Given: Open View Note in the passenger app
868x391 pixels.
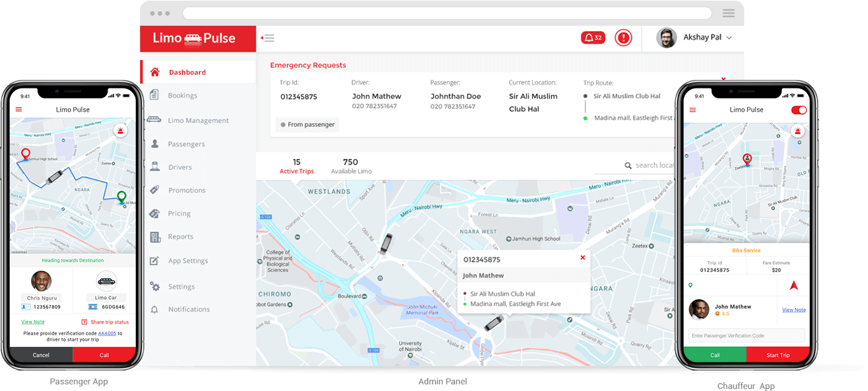Looking at the screenshot, I should click(x=32, y=322).
